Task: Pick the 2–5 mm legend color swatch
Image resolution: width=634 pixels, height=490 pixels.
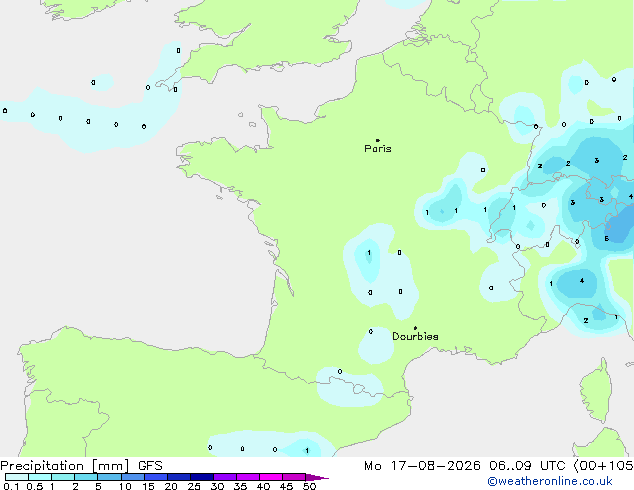Action: 86,477
